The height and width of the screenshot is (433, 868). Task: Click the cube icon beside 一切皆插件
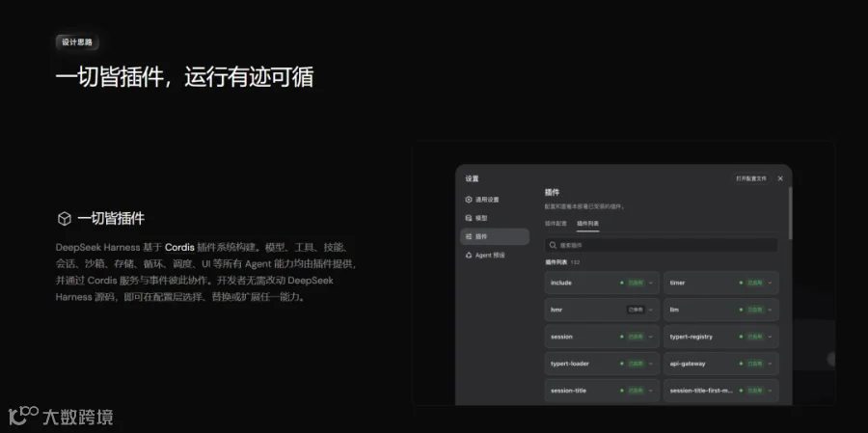pyautogui.click(x=65, y=219)
